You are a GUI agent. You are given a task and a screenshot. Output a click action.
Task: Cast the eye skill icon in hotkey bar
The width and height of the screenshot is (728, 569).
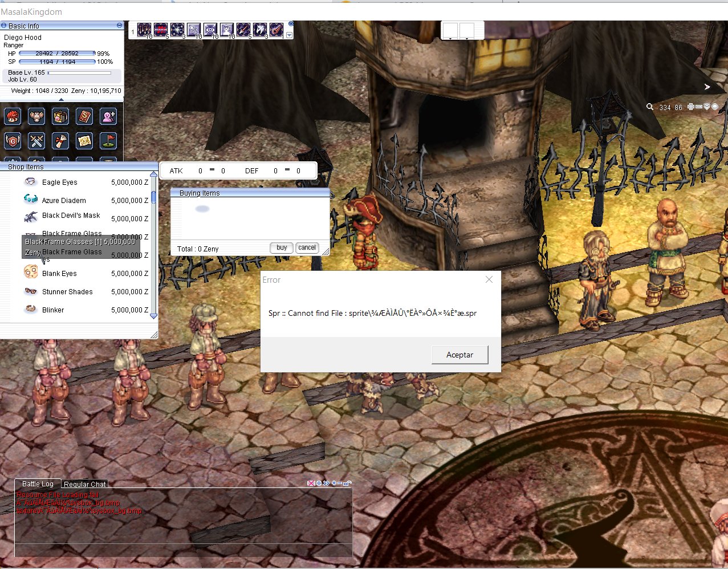210,30
